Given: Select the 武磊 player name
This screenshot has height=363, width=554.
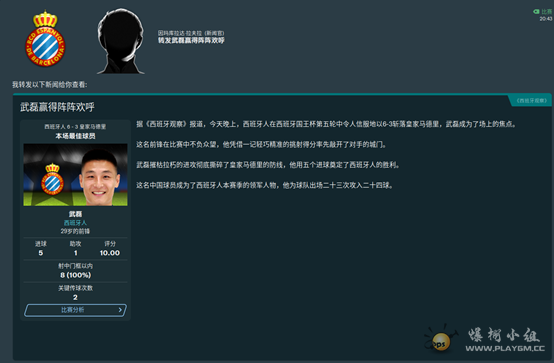Looking at the screenshot, I should click(x=75, y=214).
